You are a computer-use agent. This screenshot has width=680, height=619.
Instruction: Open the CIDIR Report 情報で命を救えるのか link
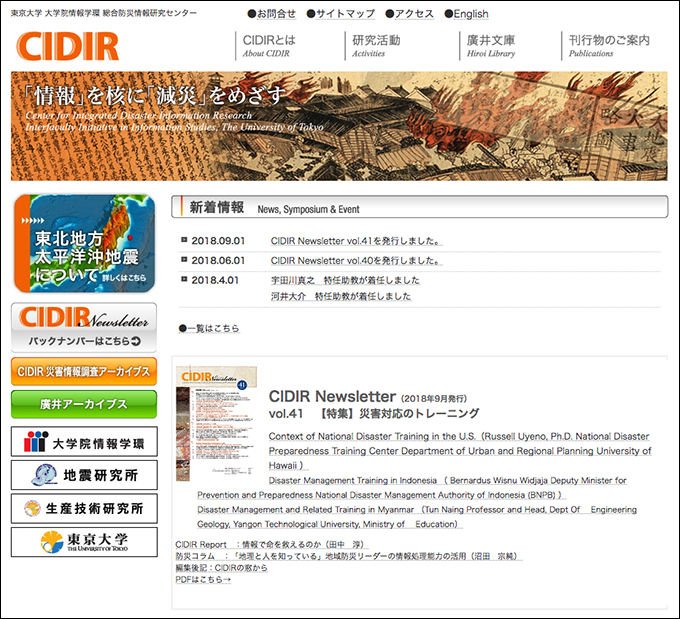point(272,544)
